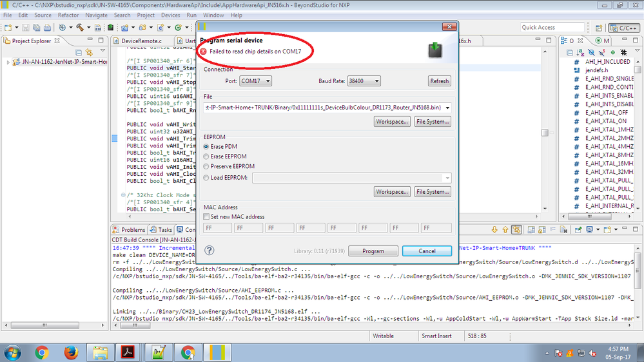Click the Save All toolbar icon
The width and height of the screenshot is (644, 362).
[x=37, y=28]
